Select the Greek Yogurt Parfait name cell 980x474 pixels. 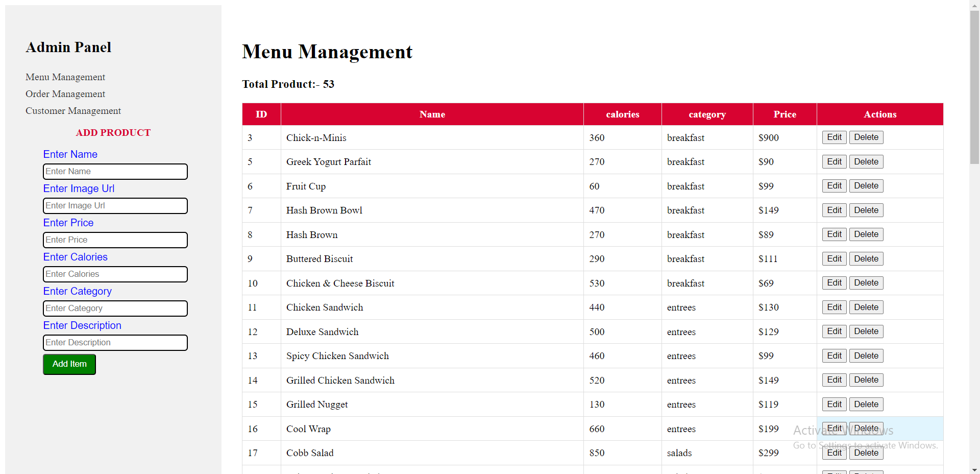pyautogui.click(x=432, y=162)
